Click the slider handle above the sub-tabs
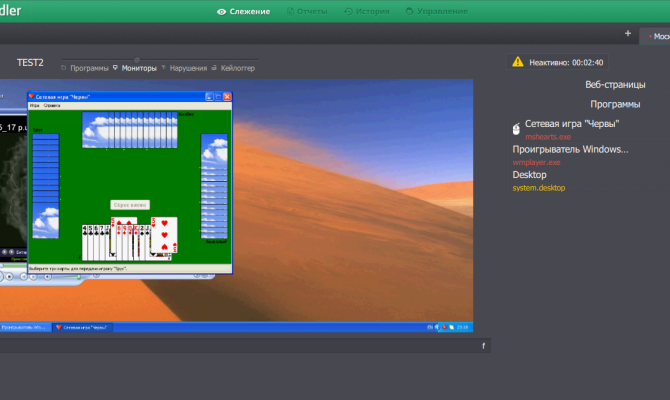The height and width of the screenshot is (400, 670). [137, 59]
